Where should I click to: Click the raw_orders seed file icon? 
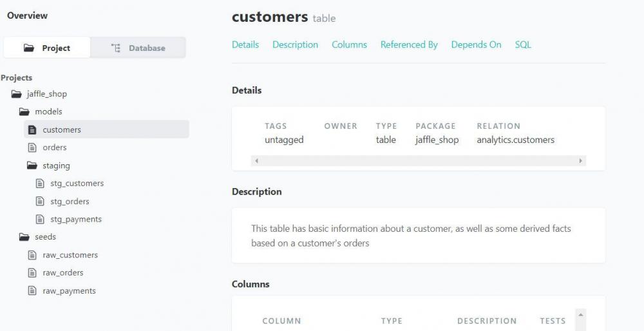click(x=32, y=273)
